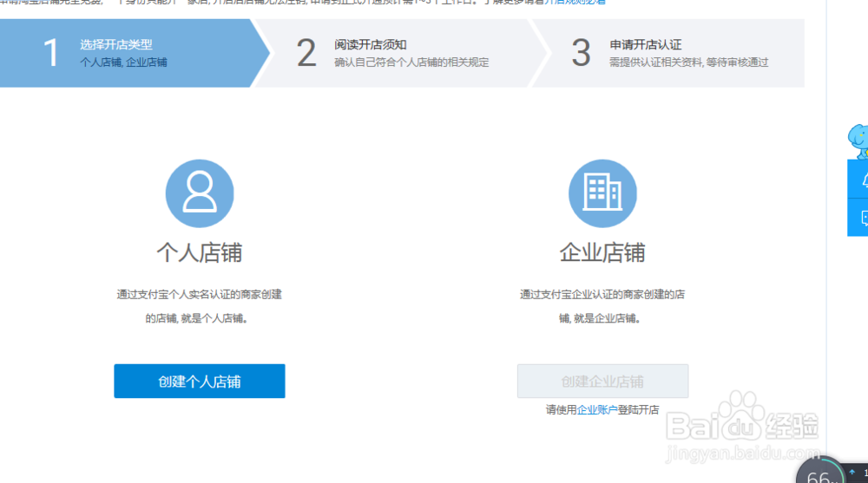The width and height of the screenshot is (868, 483).
Task: Click the enterprise shop building icon
Action: (x=603, y=193)
